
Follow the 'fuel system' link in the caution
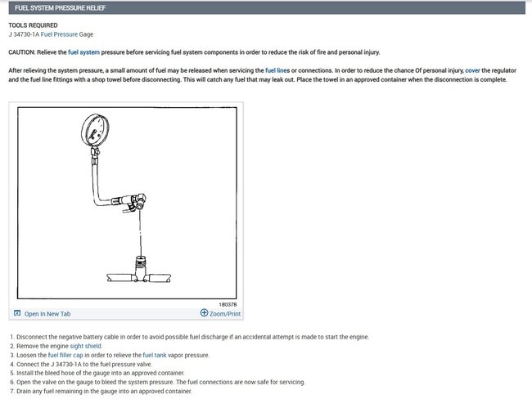83,52
